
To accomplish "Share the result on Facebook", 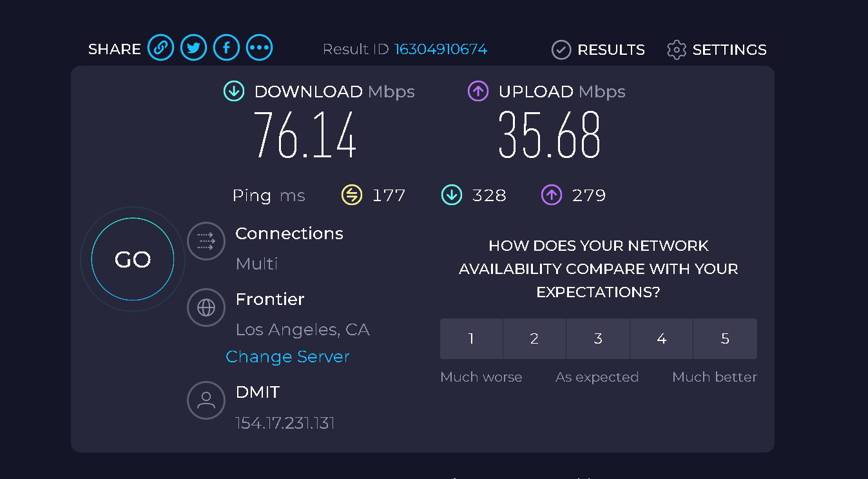I will [x=226, y=48].
